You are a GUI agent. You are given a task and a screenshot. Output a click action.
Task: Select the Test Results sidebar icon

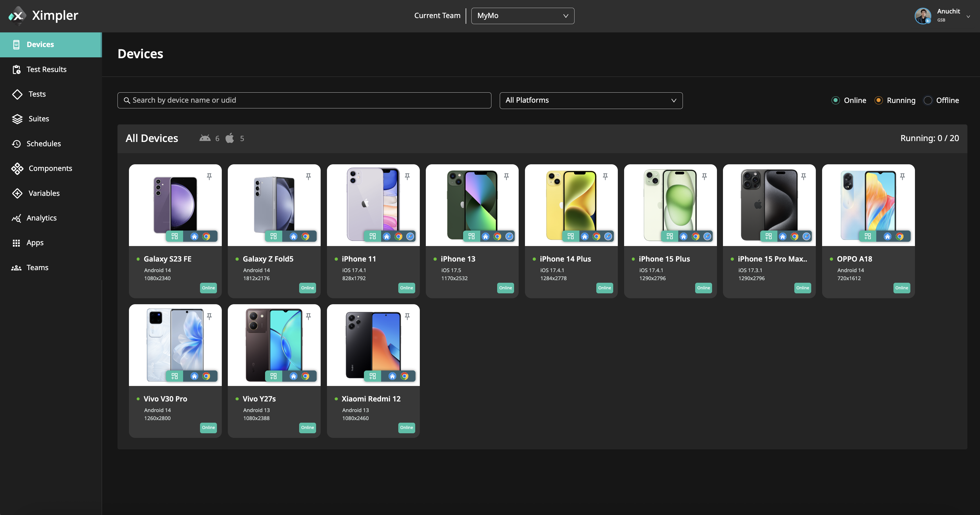point(17,69)
